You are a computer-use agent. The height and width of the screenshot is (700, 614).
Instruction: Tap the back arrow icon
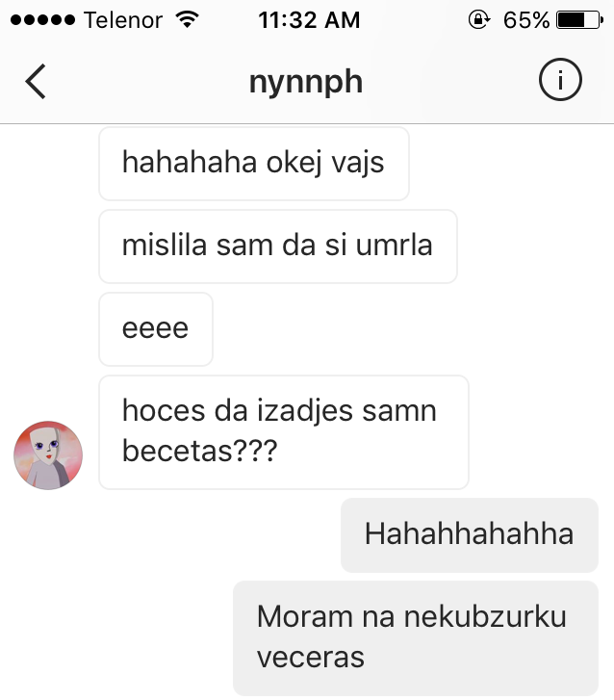coord(36,81)
